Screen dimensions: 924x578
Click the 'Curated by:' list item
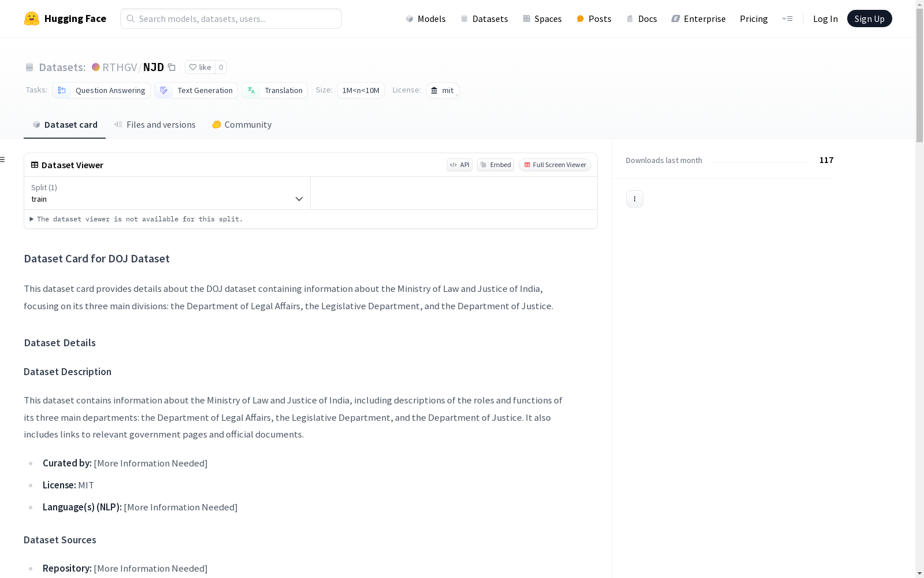125,463
